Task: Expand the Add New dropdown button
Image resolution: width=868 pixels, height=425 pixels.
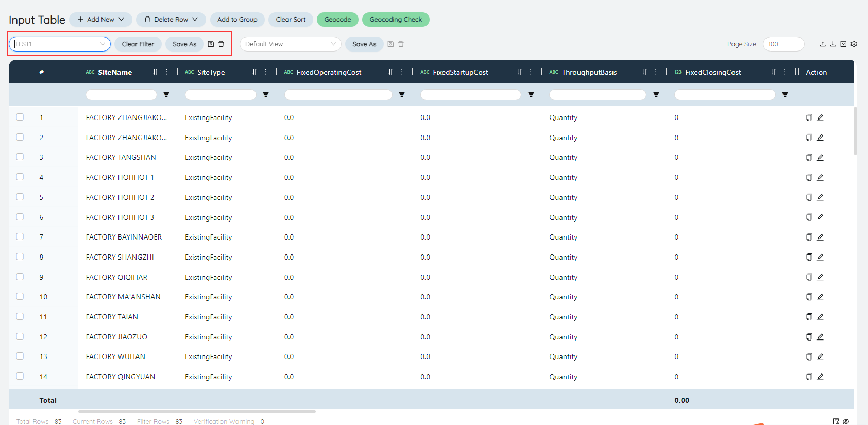Action: click(101, 20)
